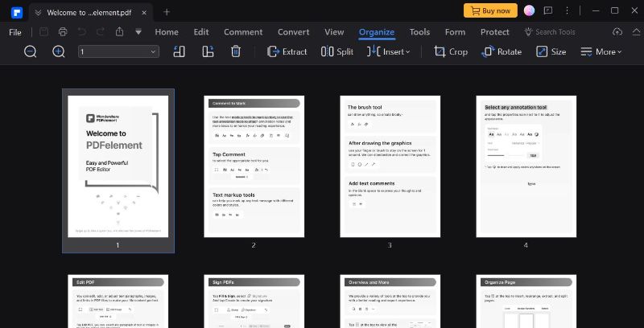
Task: Rotate page left with counterclockwise icon
Action: (x=179, y=51)
